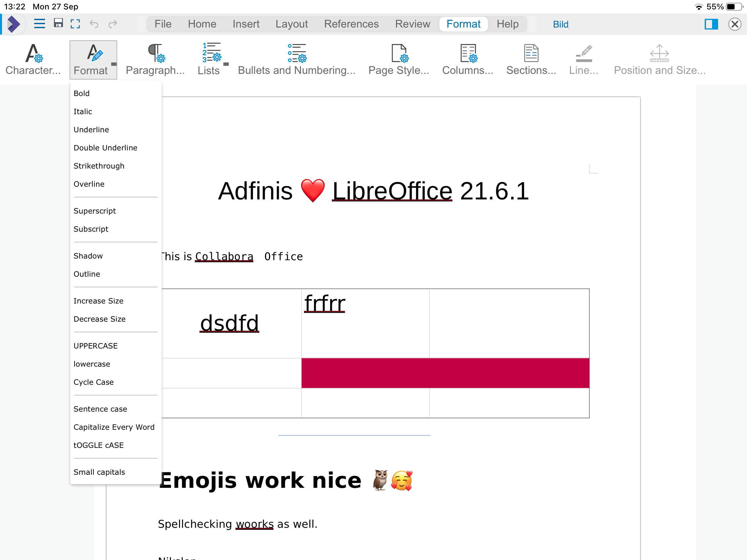Switch to the References tab
The image size is (747, 560).
(351, 24)
